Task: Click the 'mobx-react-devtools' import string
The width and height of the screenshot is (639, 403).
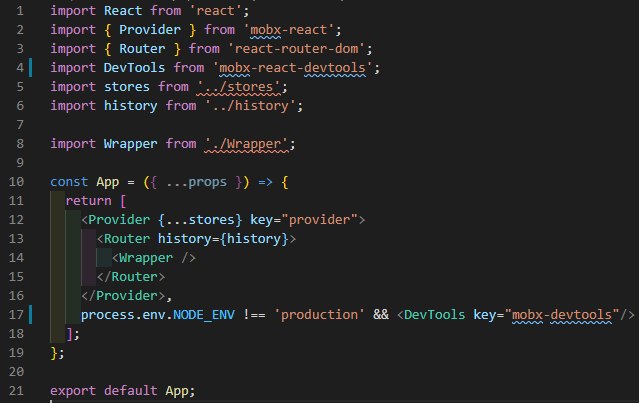Action: point(292,68)
